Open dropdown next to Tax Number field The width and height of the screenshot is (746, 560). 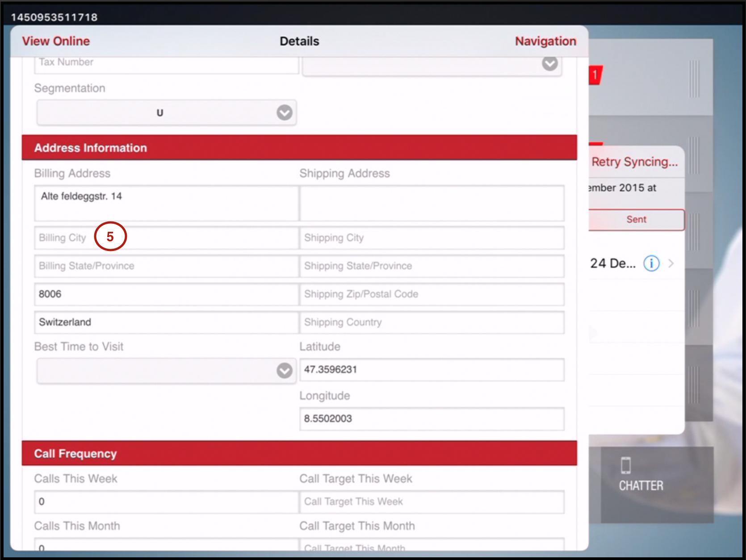coord(549,64)
